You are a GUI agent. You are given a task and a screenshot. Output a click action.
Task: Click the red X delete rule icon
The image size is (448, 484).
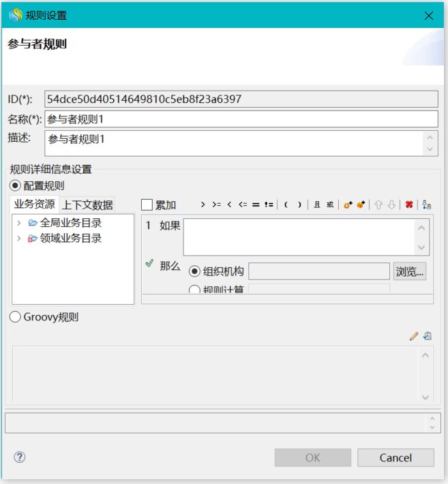tap(409, 205)
